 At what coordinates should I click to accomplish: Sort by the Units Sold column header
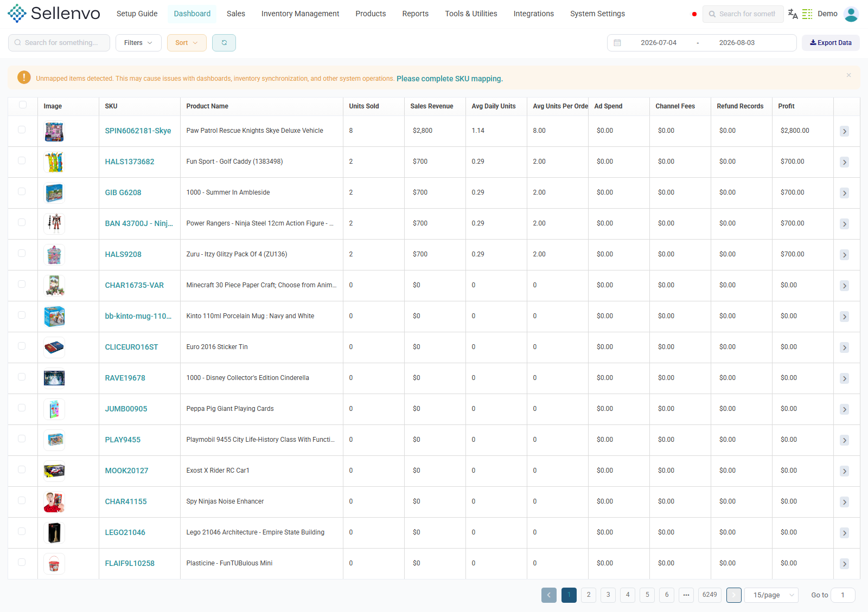(x=364, y=106)
